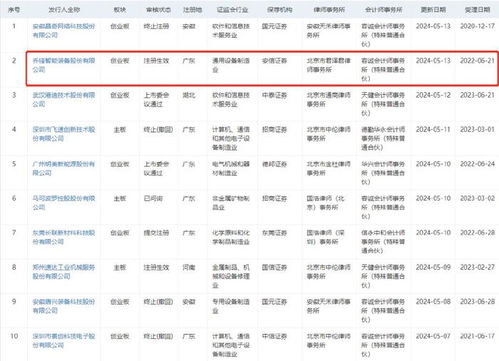
Task: Select update date 2024-05-13 in row 2
Action: tap(433, 61)
